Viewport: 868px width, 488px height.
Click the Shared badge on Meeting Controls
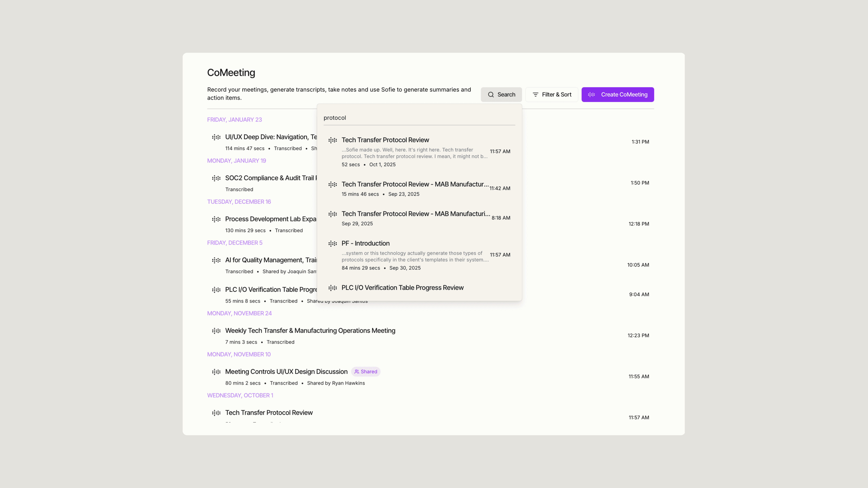(x=366, y=372)
